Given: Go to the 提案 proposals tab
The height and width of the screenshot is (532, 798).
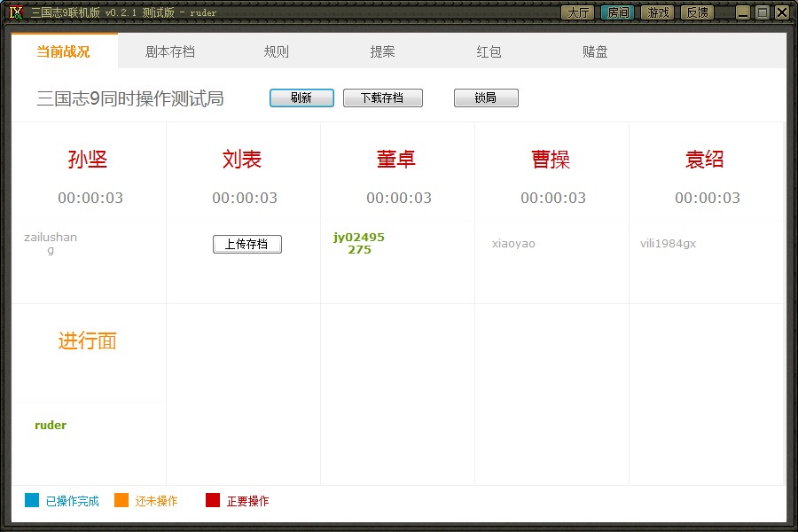Looking at the screenshot, I should tap(383, 51).
